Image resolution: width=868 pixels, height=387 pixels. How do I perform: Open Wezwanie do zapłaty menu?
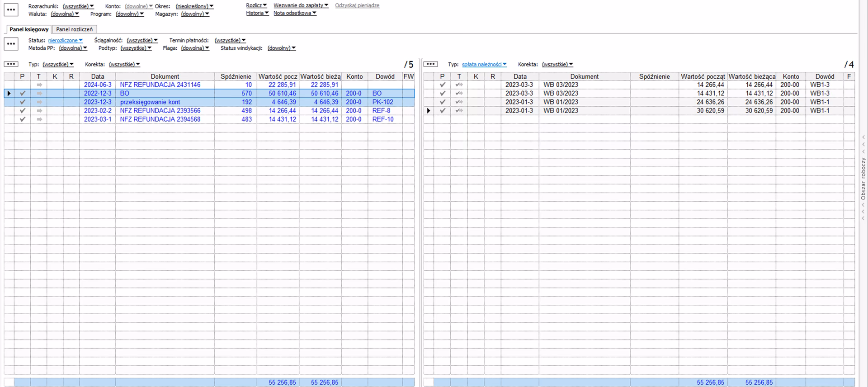(x=301, y=5)
